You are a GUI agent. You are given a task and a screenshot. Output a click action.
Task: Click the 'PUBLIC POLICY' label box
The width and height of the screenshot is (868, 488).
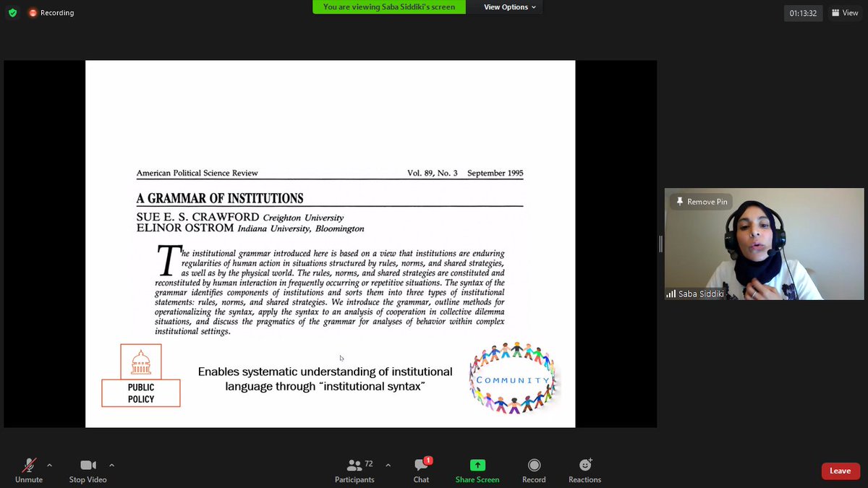click(141, 393)
